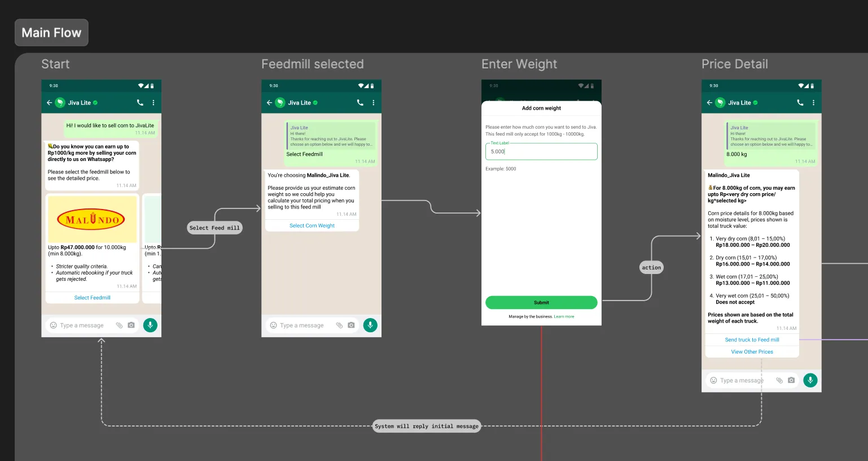Viewport: 868px width, 461px height.
Task: Click Select Feedmill under the Malindo card
Action: [x=92, y=297]
